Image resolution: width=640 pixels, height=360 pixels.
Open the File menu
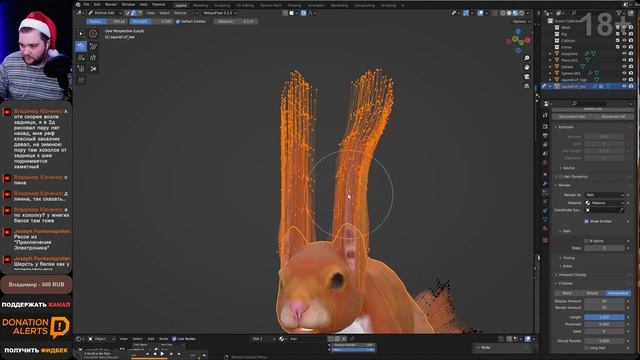pos(86,5)
